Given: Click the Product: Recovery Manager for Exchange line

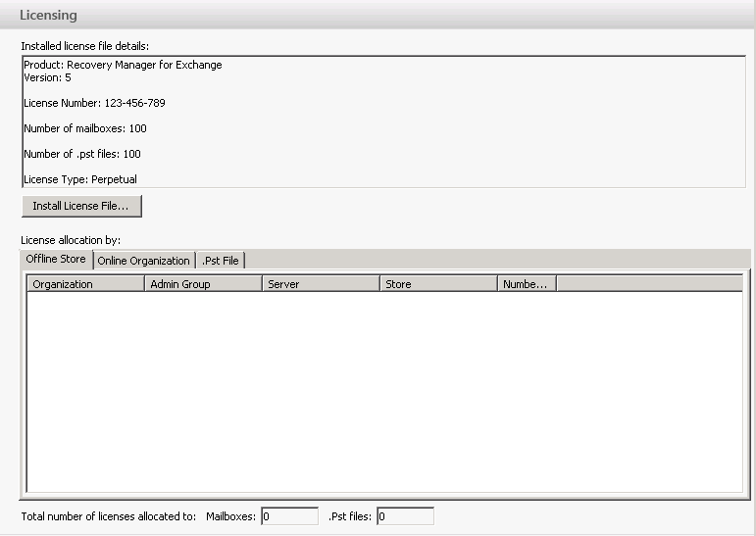Looking at the screenshot, I should 123,65.
